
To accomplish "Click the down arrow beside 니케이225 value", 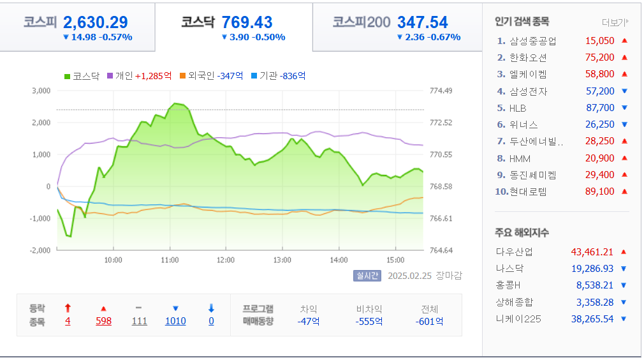I will point(624,319).
